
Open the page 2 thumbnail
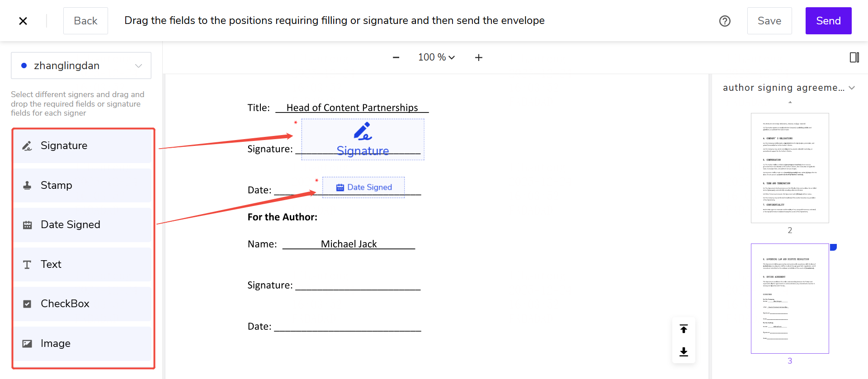pos(790,168)
